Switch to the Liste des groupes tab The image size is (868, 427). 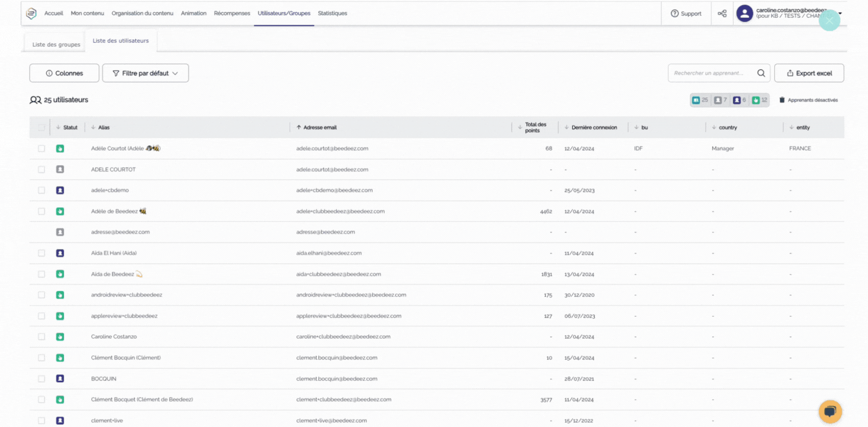point(56,44)
